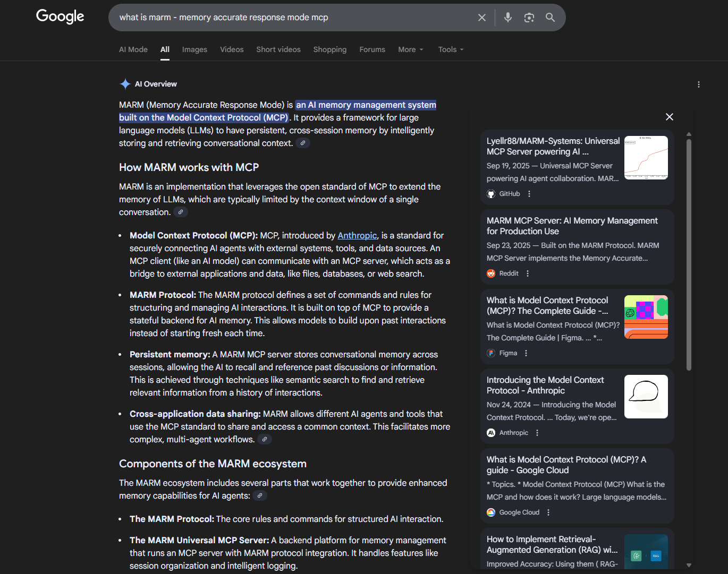The image size is (728, 574).
Task: Switch to Forums tab
Action: pyautogui.click(x=372, y=49)
